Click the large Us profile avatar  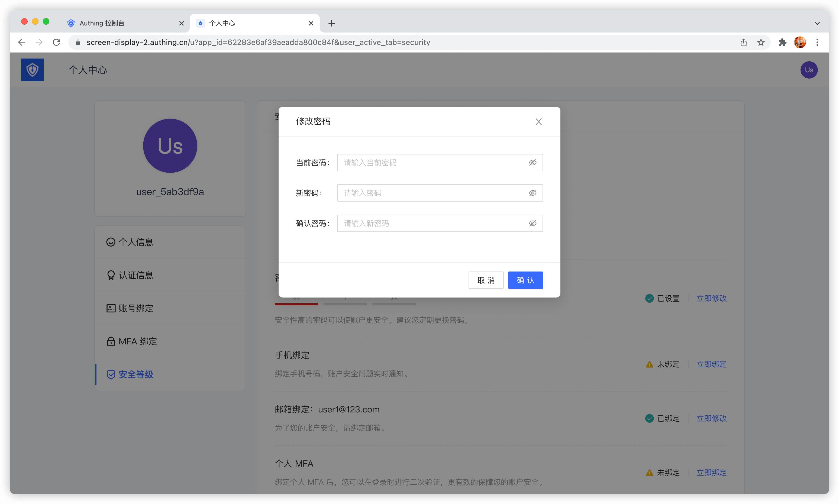click(x=170, y=146)
